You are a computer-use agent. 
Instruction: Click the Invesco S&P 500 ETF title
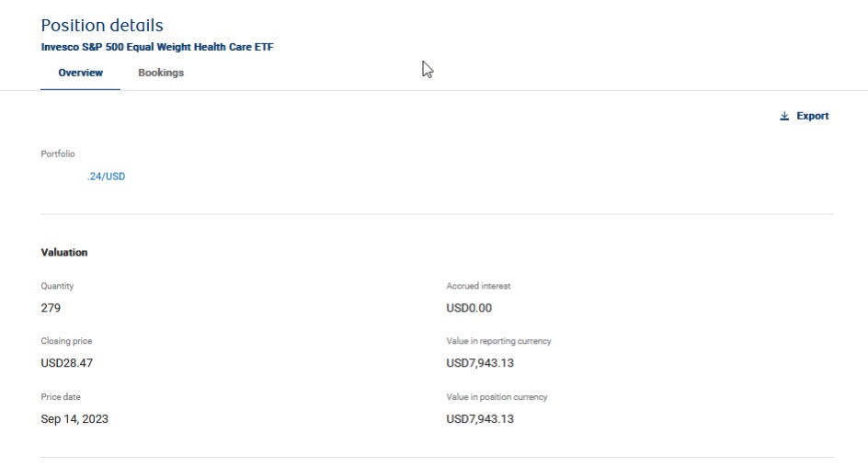pos(157,47)
